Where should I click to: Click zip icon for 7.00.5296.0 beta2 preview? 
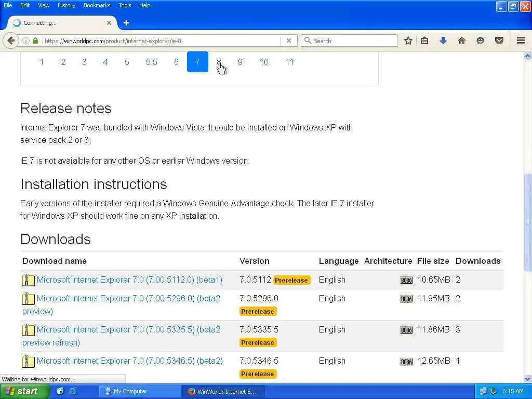29,299
